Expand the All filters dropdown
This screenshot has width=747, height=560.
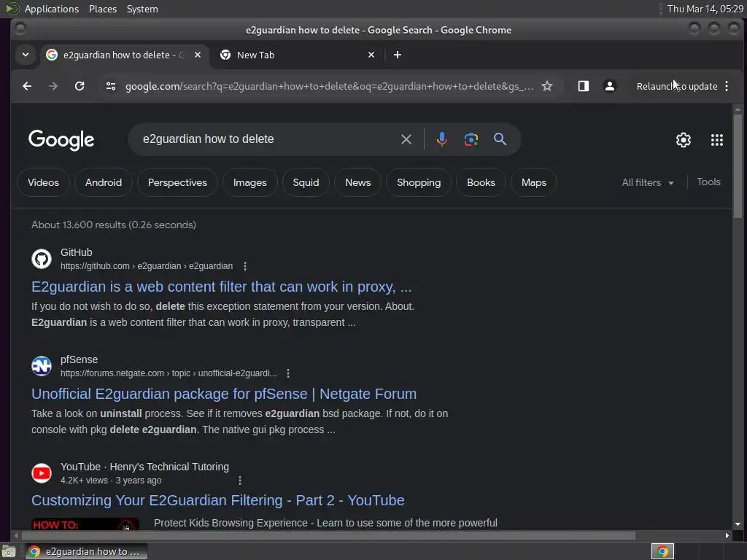pyautogui.click(x=648, y=182)
